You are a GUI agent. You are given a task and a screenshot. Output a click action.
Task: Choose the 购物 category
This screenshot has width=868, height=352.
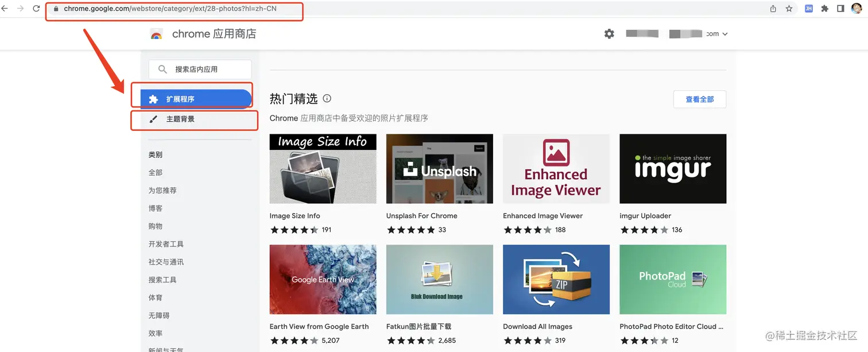(156, 226)
